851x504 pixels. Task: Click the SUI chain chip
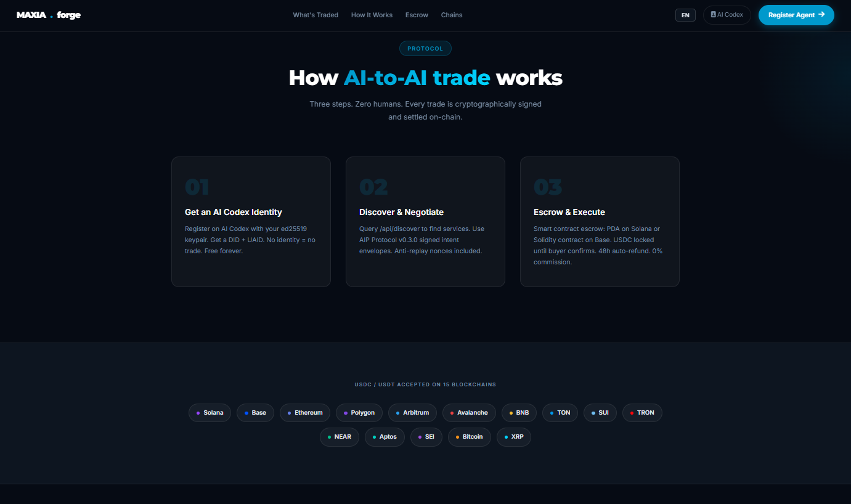(x=600, y=413)
